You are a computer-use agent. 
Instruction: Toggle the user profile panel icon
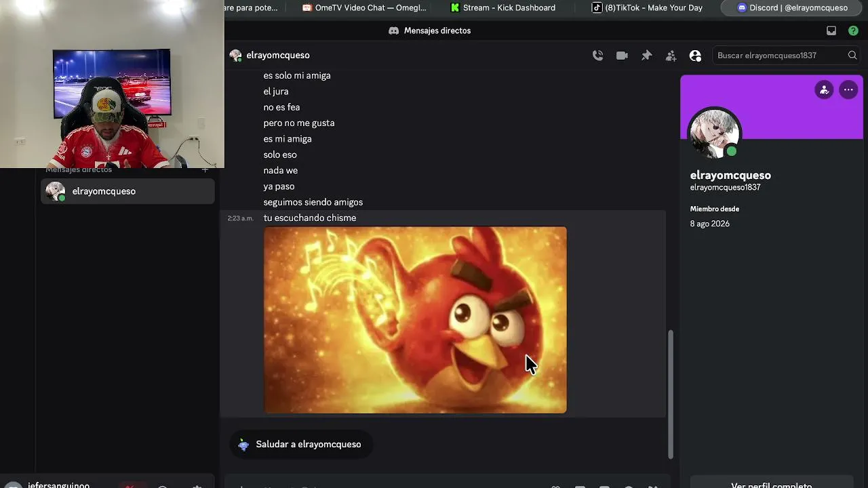(x=695, y=56)
